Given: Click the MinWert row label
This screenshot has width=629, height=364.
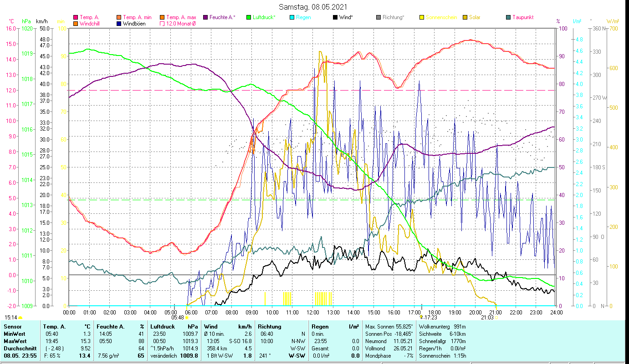Looking at the screenshot, I should 15,334.
